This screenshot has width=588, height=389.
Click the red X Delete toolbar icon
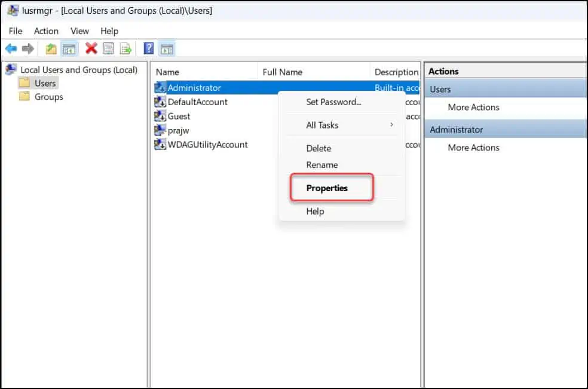pyautogui.click(x=91, y=48)
